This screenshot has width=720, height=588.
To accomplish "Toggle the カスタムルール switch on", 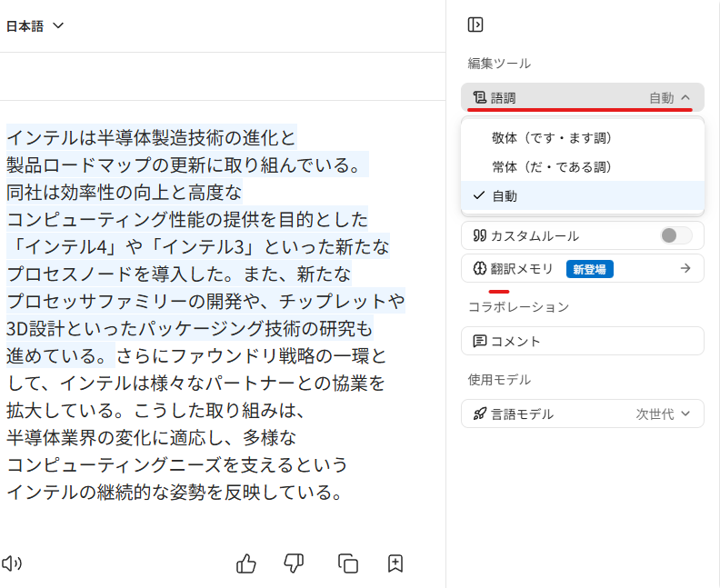I will click(x=675, y=235).
